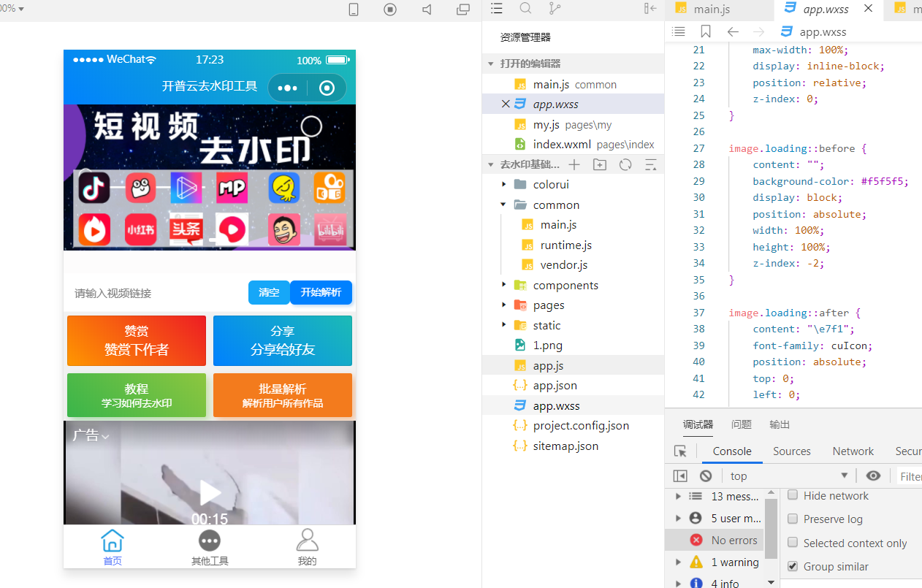Click the mini program close circle button
Screen dimensions: 922x588
pos(327,88)
